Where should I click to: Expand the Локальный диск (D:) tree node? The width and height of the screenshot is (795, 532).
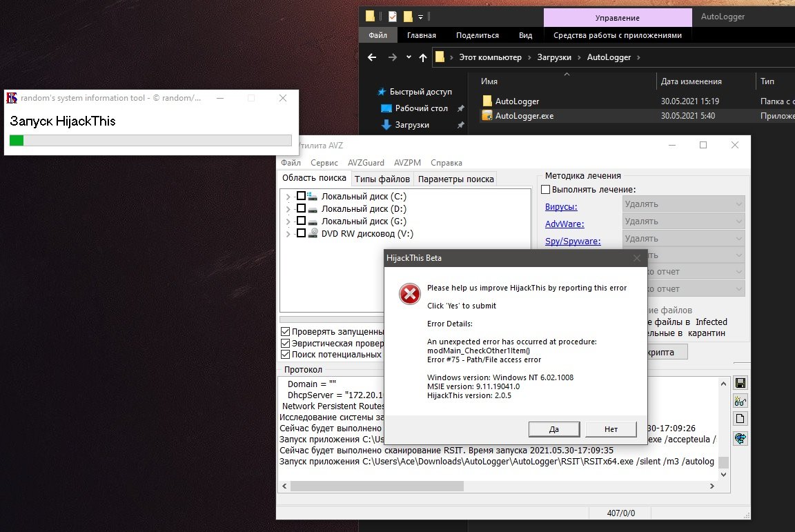click(288, 209)
